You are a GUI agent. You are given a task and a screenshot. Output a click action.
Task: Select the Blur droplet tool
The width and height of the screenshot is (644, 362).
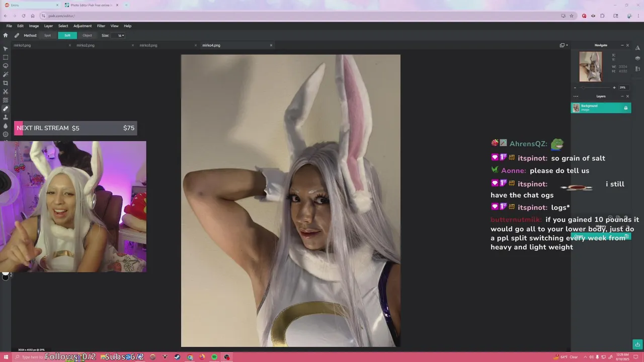(6, 126)
